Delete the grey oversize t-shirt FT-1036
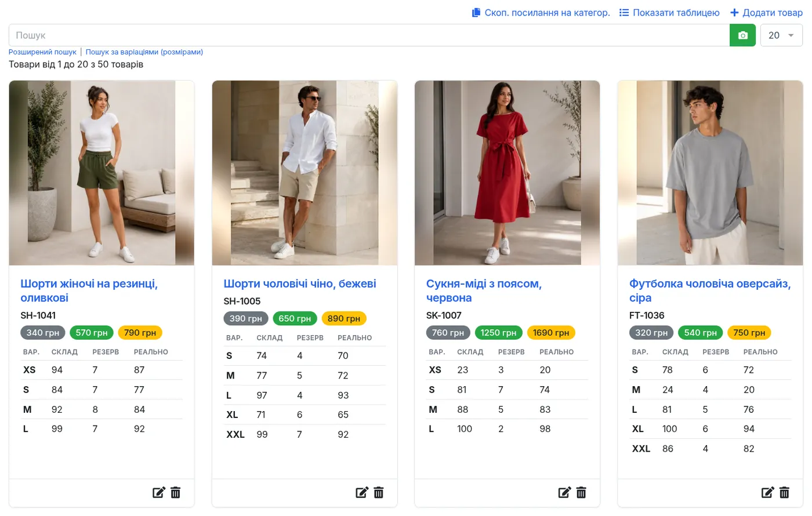This screenshot has width=812, height=516. pyautogui.click(x=784, y=493)
